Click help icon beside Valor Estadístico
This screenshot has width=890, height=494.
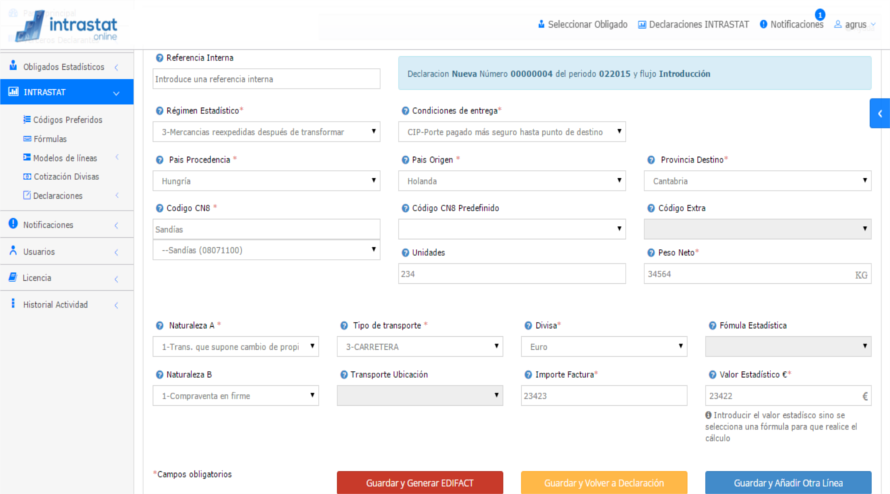tap(711, 374)
